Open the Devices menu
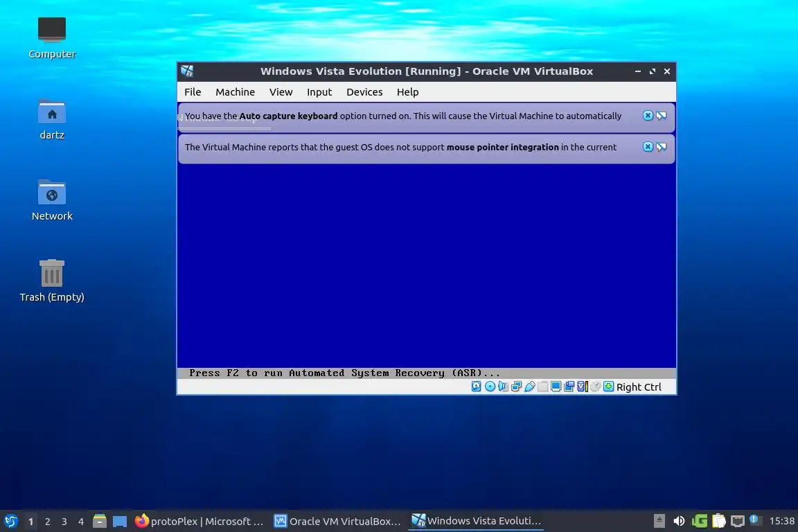Viewport: 798px width, 532px height. pyautogui.click(x=364, y=92)
